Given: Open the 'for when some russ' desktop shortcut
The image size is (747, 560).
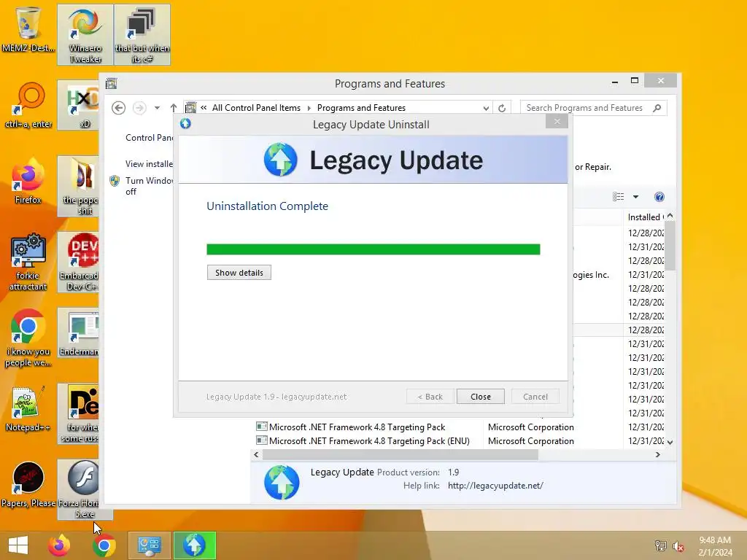Looking at the screenshot, I should point(79,413).
